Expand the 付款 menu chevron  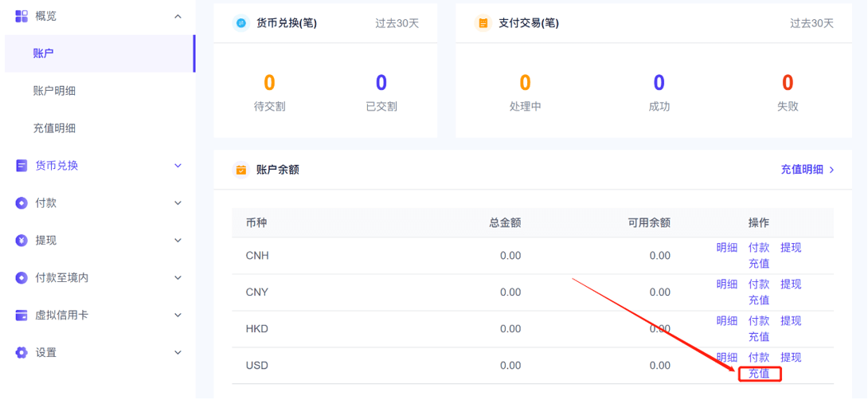pos(178,202)
